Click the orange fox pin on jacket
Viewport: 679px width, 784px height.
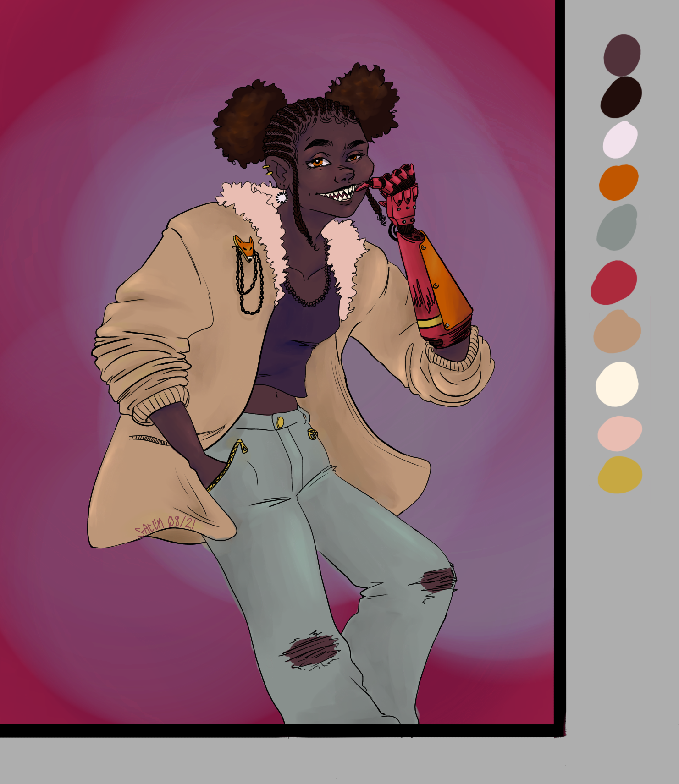245,248
